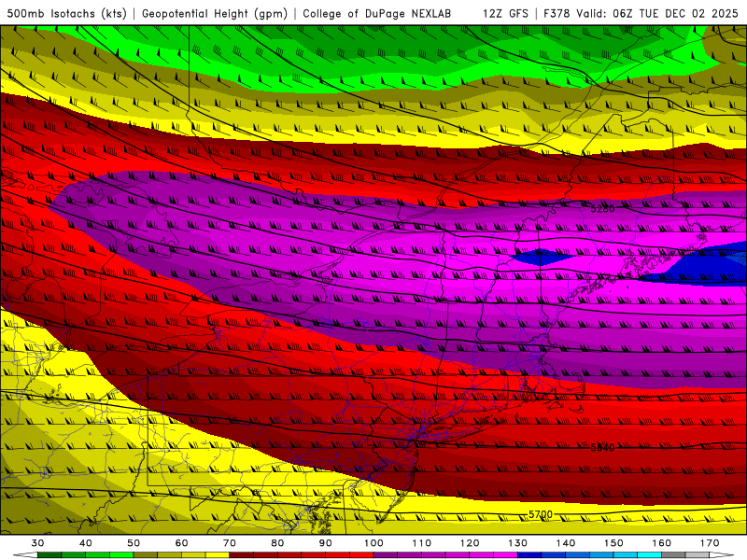Click the 5640 height contour label
The image size is (747, 560).
(x=602, y=448)
